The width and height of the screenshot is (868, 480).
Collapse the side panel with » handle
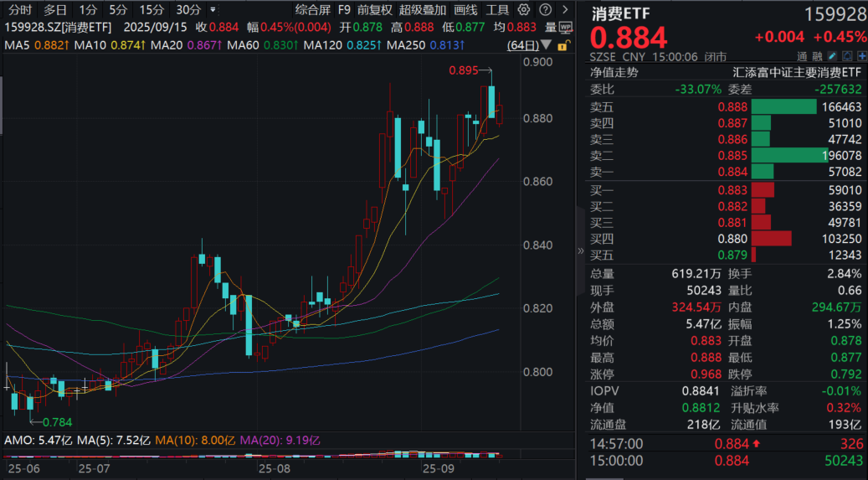[x=580, y=250]
